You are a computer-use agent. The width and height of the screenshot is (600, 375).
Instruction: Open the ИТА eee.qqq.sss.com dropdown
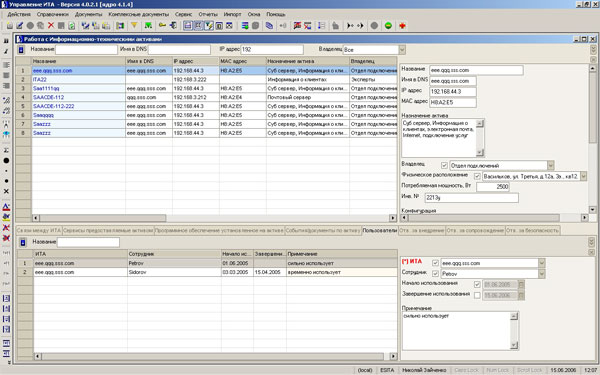tap(541, 263)
